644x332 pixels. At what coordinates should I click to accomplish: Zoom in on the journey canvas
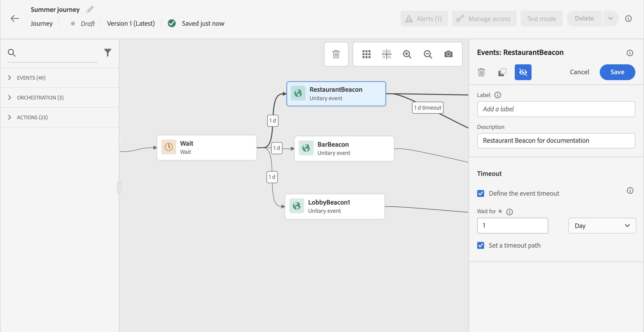tap(407, 54)
